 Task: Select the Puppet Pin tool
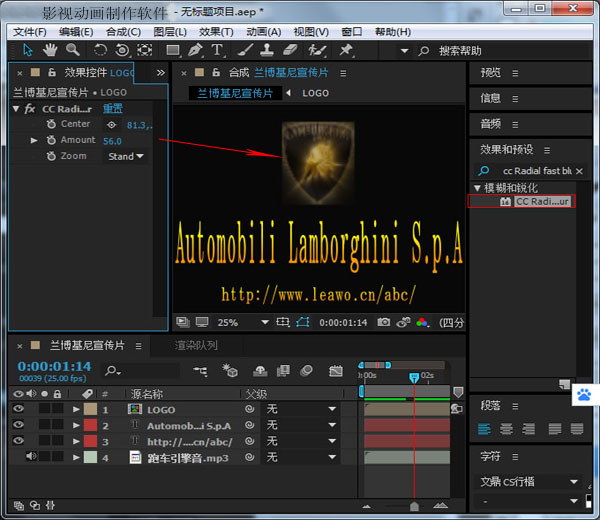click(x=346, y=50)
